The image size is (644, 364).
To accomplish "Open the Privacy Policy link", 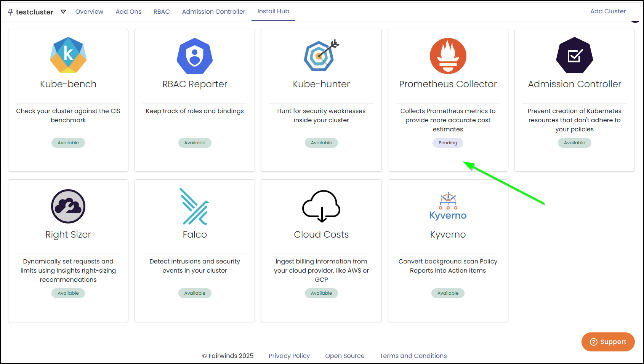I will pos(289,356).
